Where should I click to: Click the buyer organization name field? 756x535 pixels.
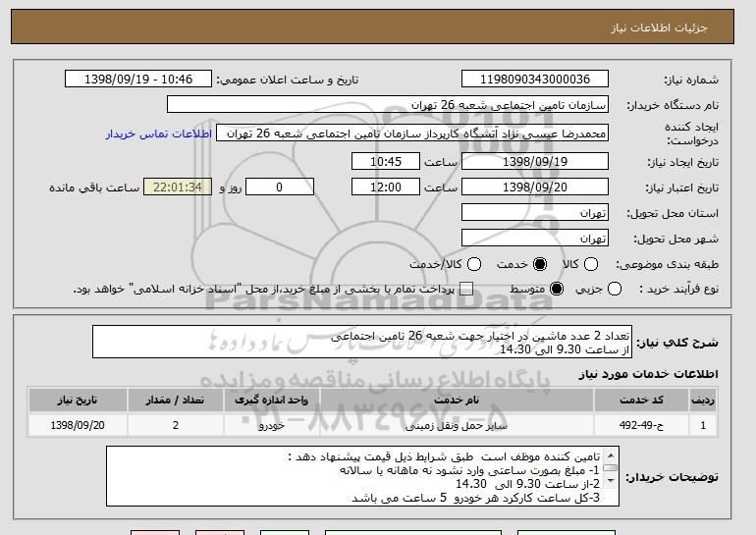[x=388, y=105]
